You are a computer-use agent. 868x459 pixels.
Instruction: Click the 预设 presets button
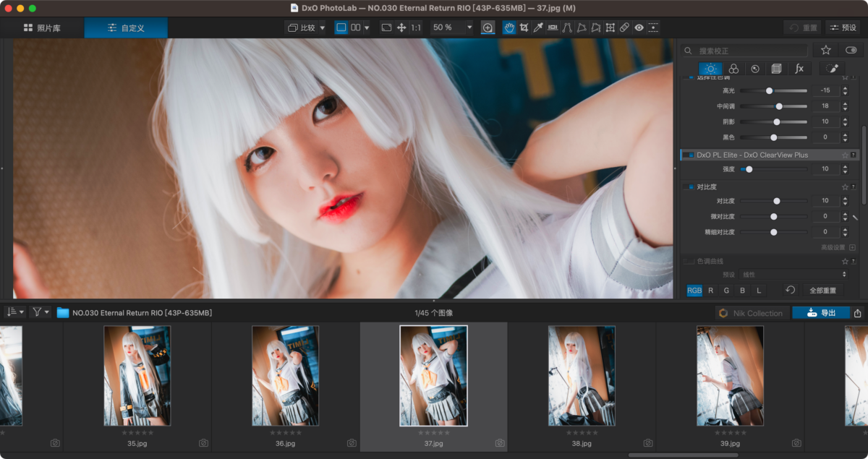point(843,27)
